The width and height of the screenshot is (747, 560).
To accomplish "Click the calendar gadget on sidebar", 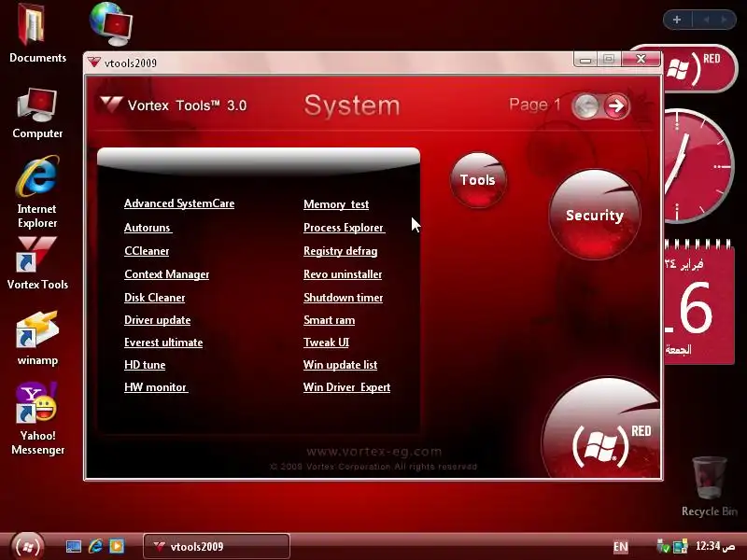I will click(698, 301).
